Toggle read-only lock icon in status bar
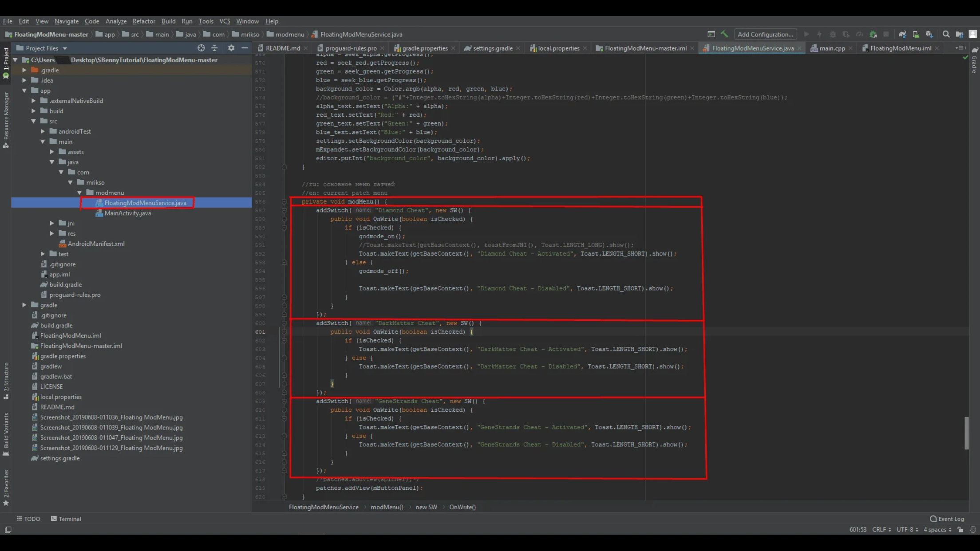 point(960,530)
